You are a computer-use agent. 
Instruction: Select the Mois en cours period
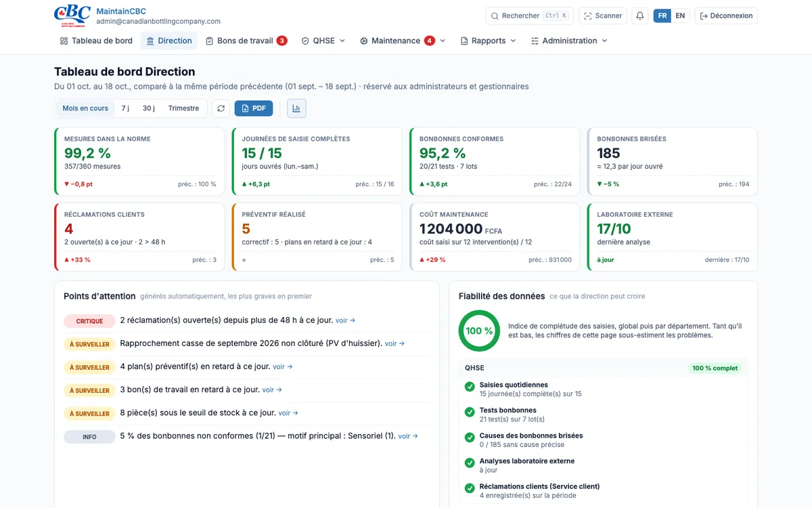[85, 108]
